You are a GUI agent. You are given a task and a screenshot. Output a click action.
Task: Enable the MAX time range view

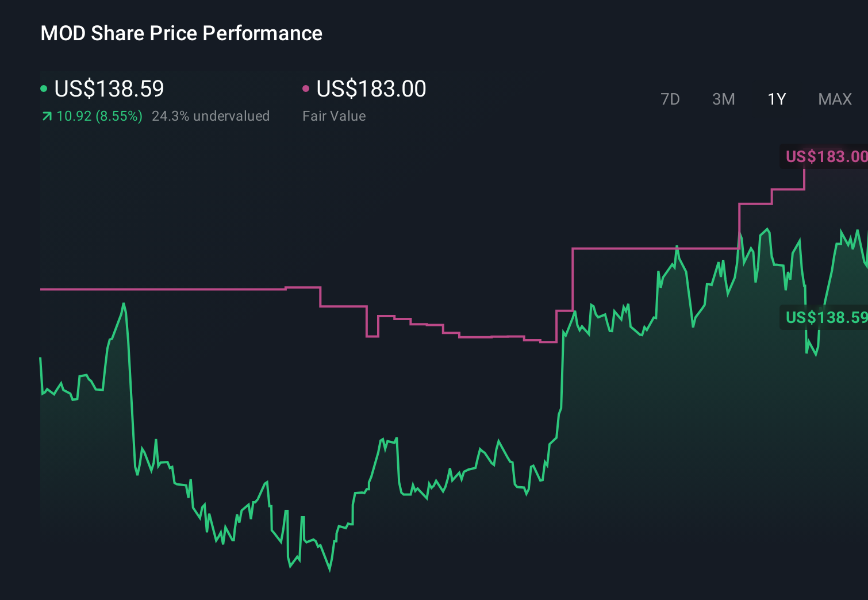834,99
